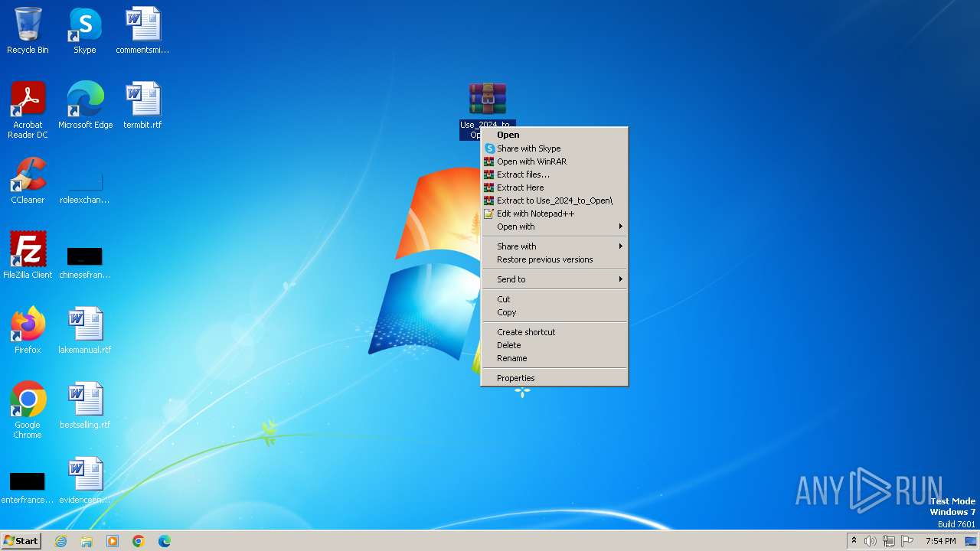Choose Extract to Use_2024_to_Open\
This screenshot has height=551, width=980.
554,201
